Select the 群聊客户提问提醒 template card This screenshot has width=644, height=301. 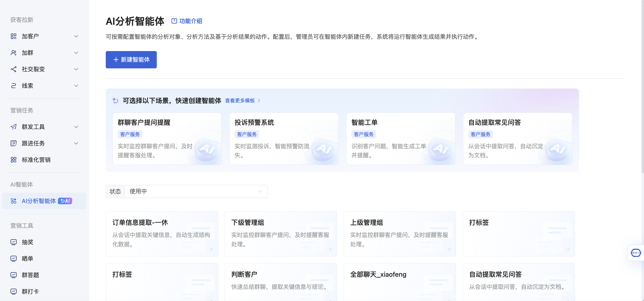[167, 139]
